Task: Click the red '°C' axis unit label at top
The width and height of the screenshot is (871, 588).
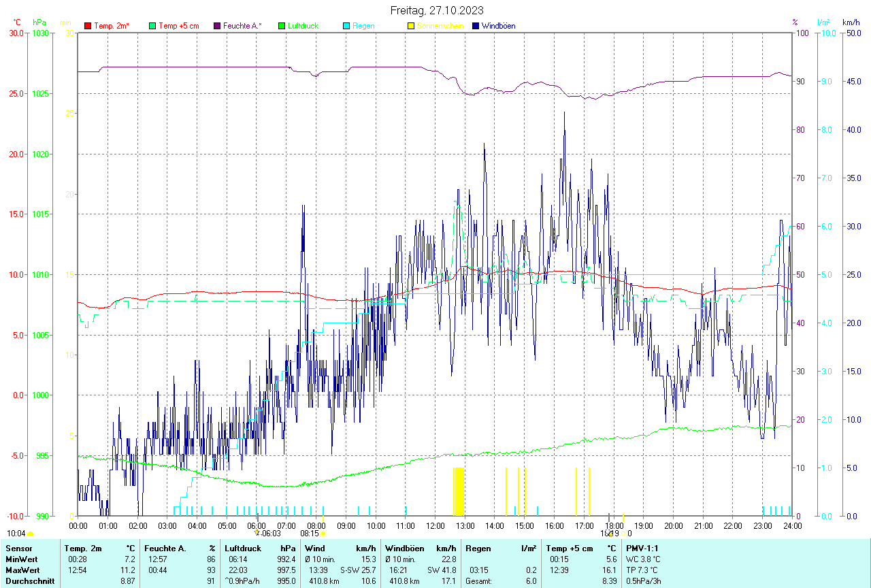Action: [x=17, y=22]
